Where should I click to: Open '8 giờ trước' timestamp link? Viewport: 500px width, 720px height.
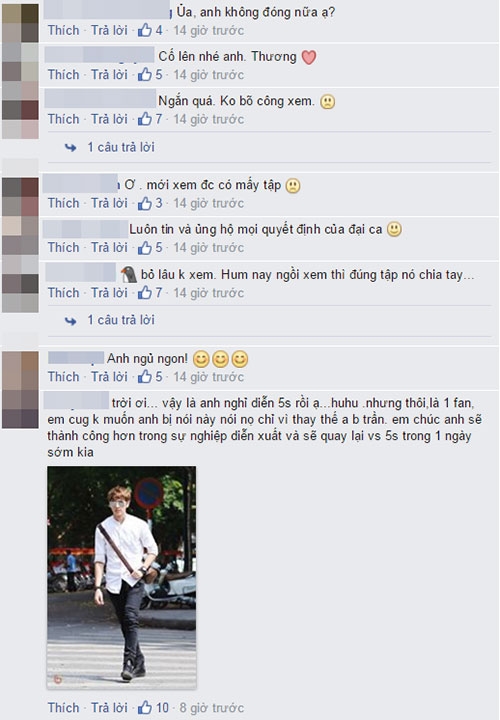click(211, 708)
